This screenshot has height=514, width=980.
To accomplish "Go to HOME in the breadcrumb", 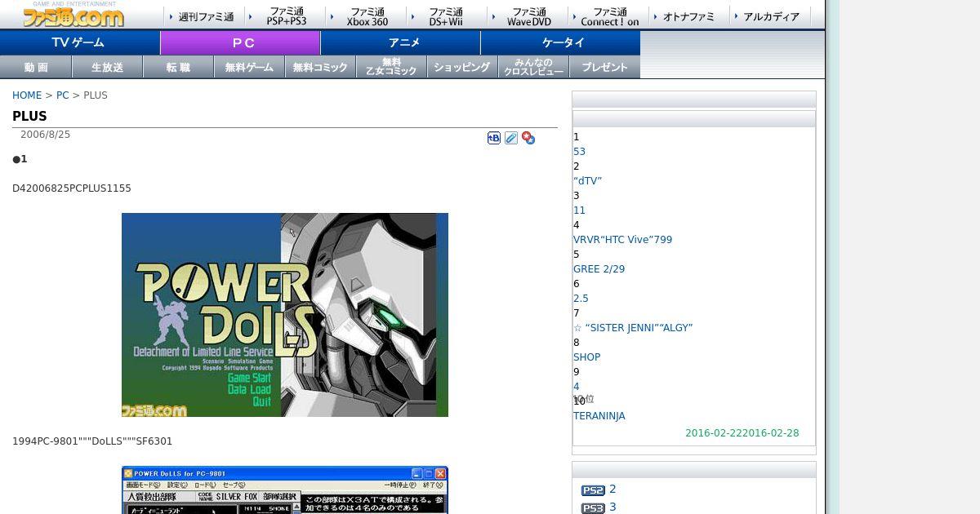I will [x=27, y=95].
